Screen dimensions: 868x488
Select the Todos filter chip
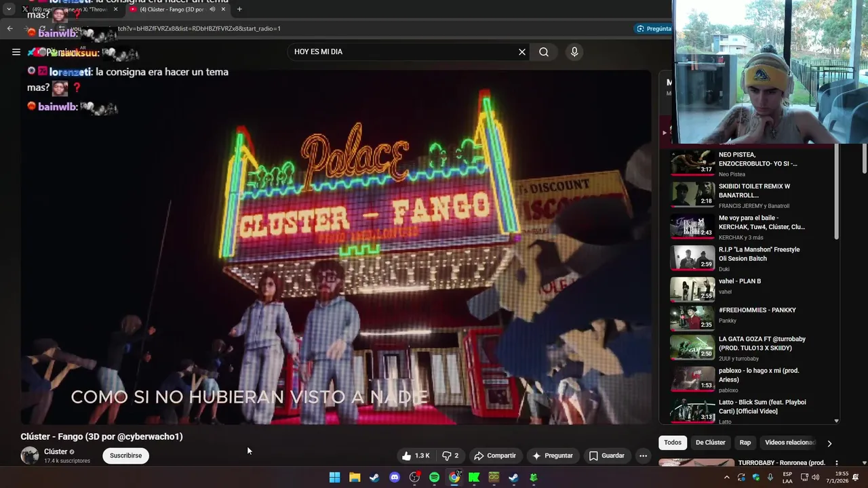click(x=673, y=443)
